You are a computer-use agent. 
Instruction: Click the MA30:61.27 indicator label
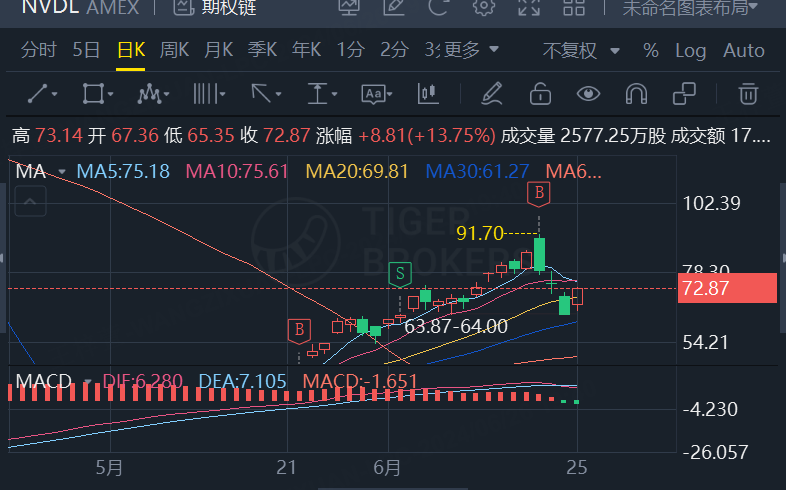click(477, 172)
